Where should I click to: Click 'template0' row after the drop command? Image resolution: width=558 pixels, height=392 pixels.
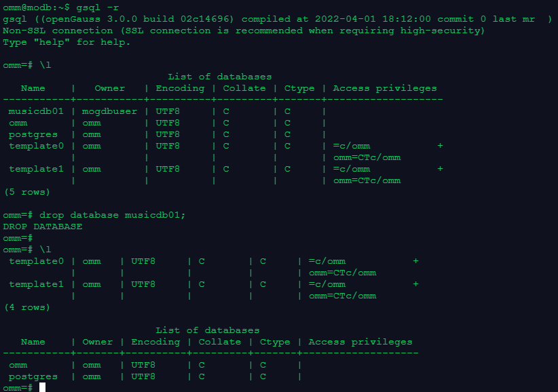coord(36,261)
